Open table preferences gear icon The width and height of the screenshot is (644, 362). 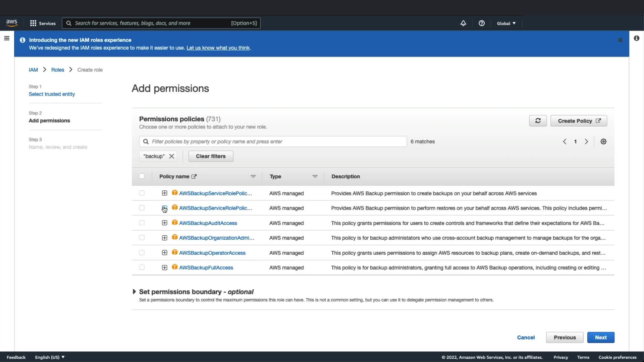(603, 141)
